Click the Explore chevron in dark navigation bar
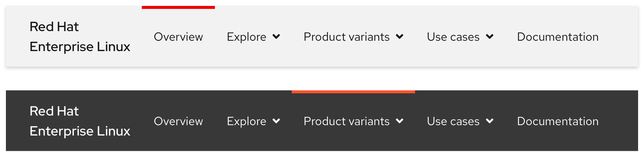This screenshot has width=644, height=157. tap(276, 121)
